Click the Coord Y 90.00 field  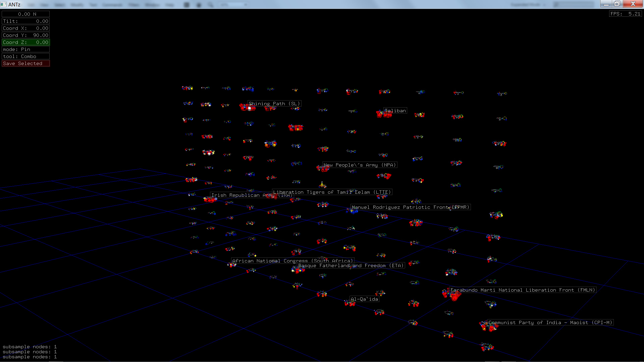[25, 35]
